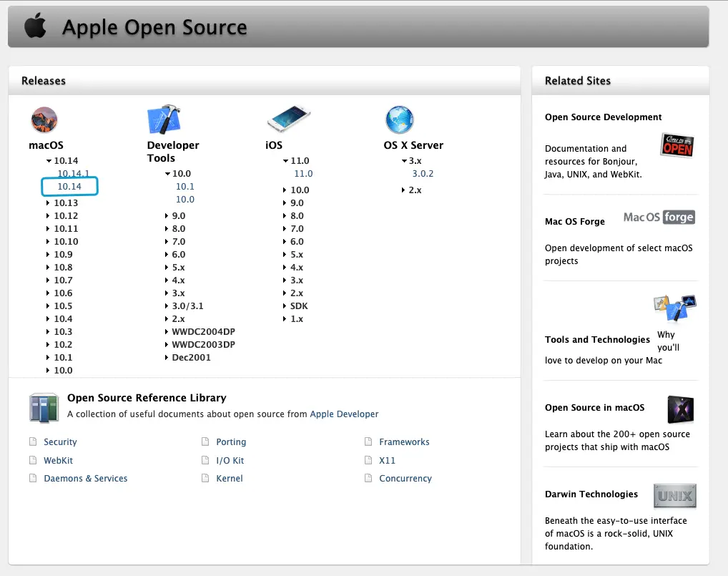Click the document icon beside Concurrency
Image resolution: width=728 pixels, height=576 pixels.
[368, 478]
